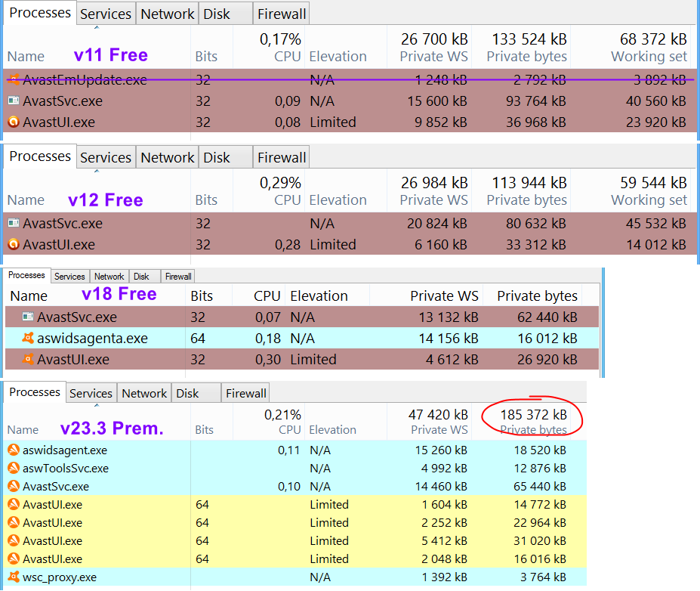Sort by the Private WS column showing 26 984 kB
The width and height of the screenshot is (700, 591).
[429, 190]
